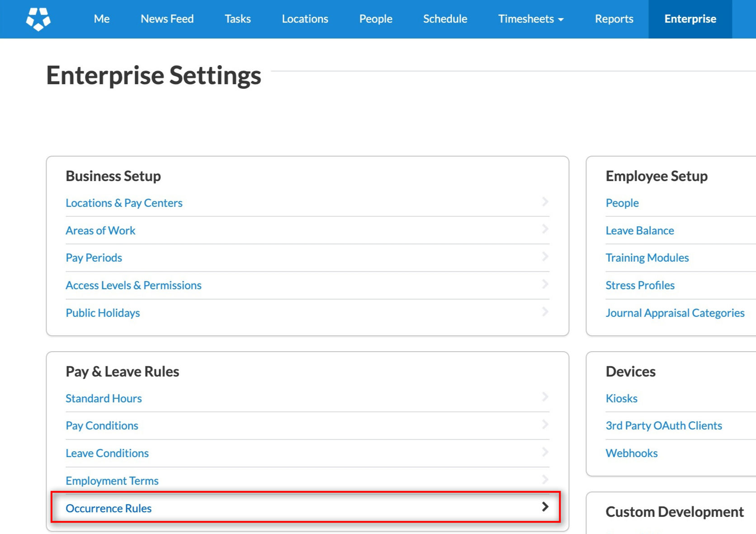
Task: Click chevron arrow beside Pay Conditions
Action: click(545, 424)
